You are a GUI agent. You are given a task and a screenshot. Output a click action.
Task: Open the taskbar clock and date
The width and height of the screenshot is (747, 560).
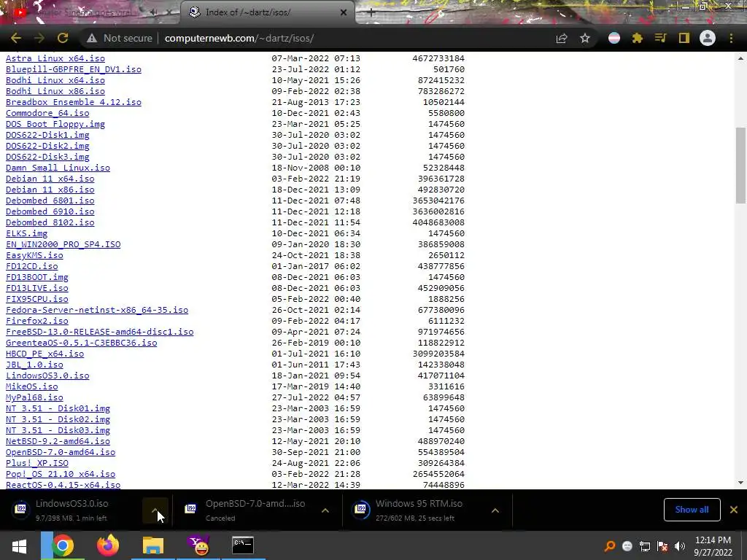(713, 546)
